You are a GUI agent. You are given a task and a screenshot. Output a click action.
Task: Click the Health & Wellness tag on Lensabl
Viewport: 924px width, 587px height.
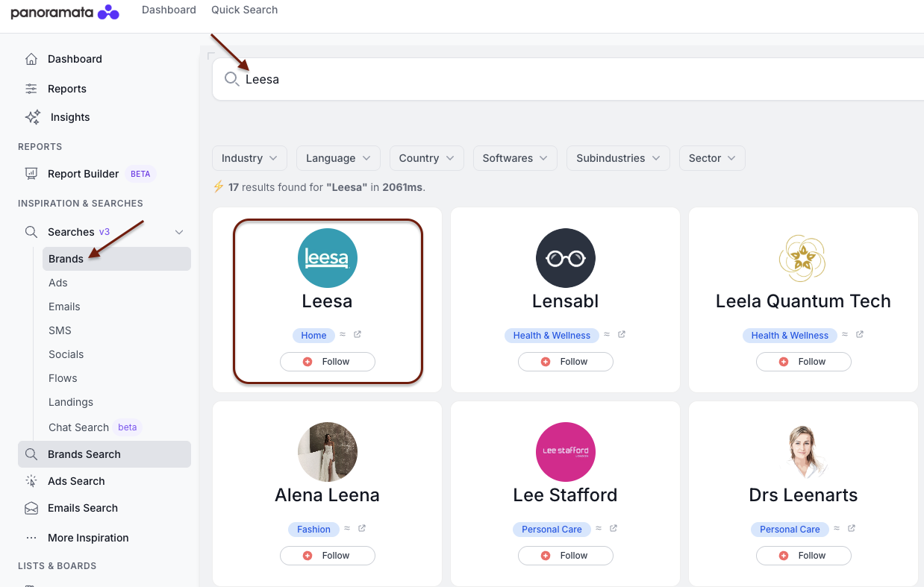[x=552, y=336]
